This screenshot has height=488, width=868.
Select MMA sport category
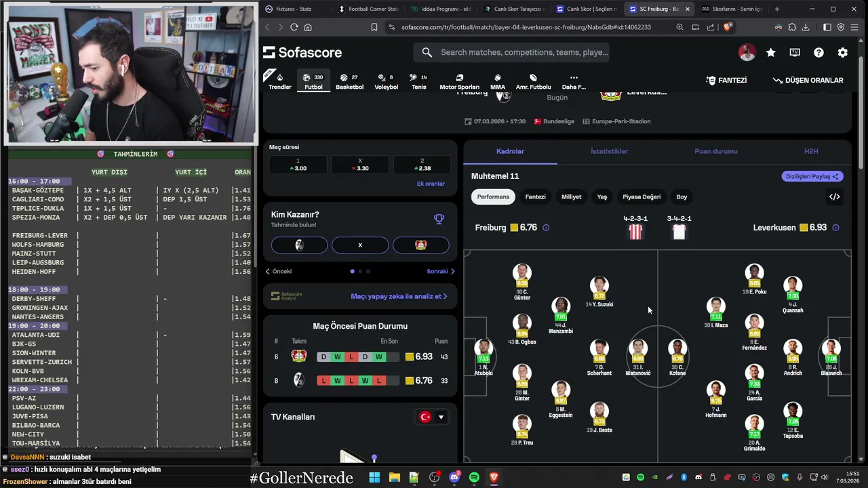498,81
